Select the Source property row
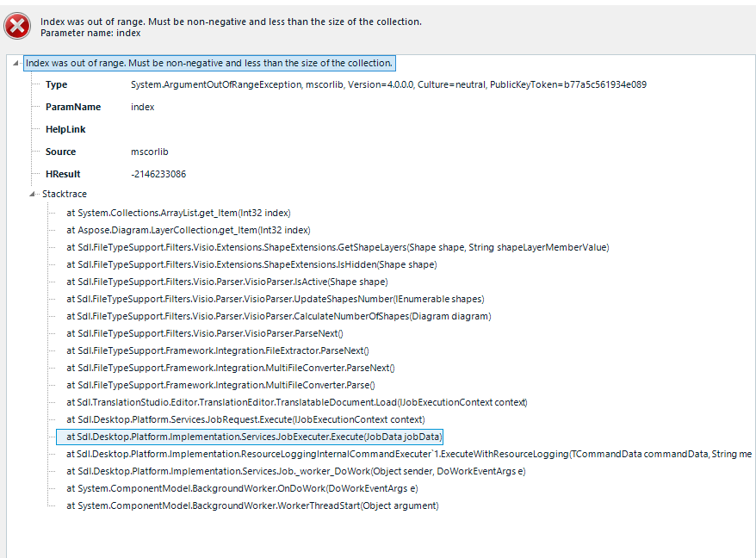 (x=60, y=152)
